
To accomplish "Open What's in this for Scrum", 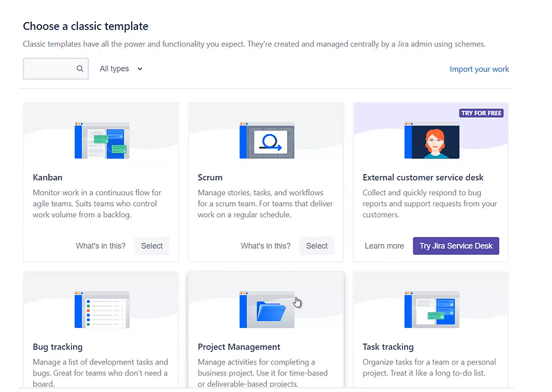I will click(266, 246).
